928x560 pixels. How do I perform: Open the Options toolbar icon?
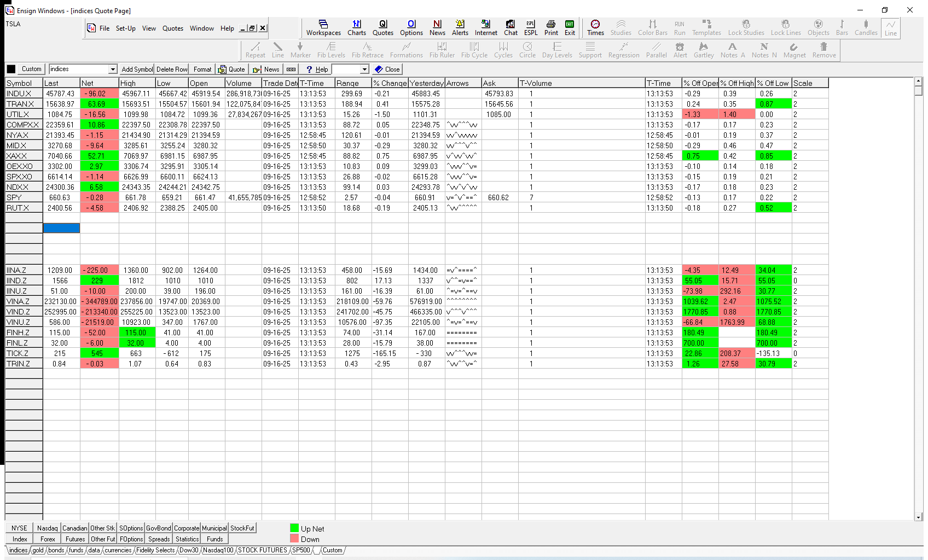click(x=411, y=27)
